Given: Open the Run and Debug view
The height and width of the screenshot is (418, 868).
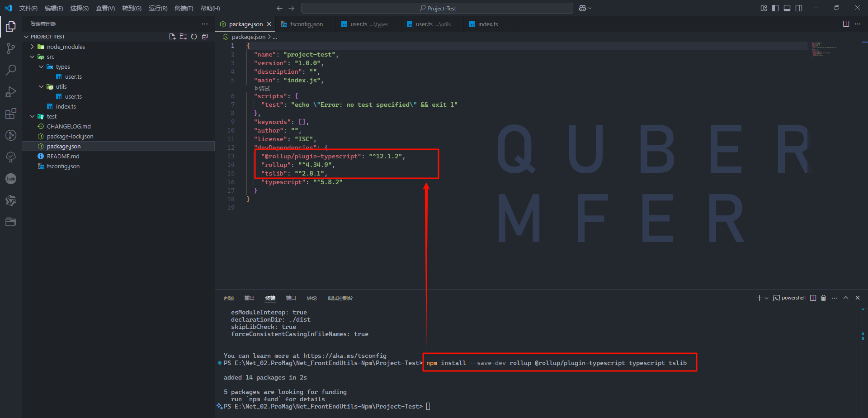Looking at the screenshot, I should click(x=11, y=92).
